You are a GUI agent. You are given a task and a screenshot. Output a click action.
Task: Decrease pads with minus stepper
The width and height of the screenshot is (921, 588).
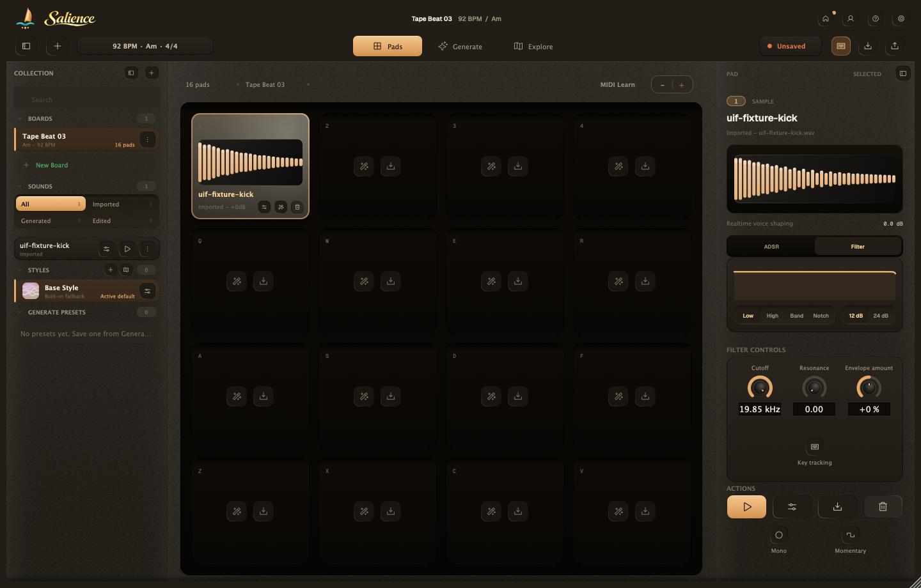tap(663, 85)
